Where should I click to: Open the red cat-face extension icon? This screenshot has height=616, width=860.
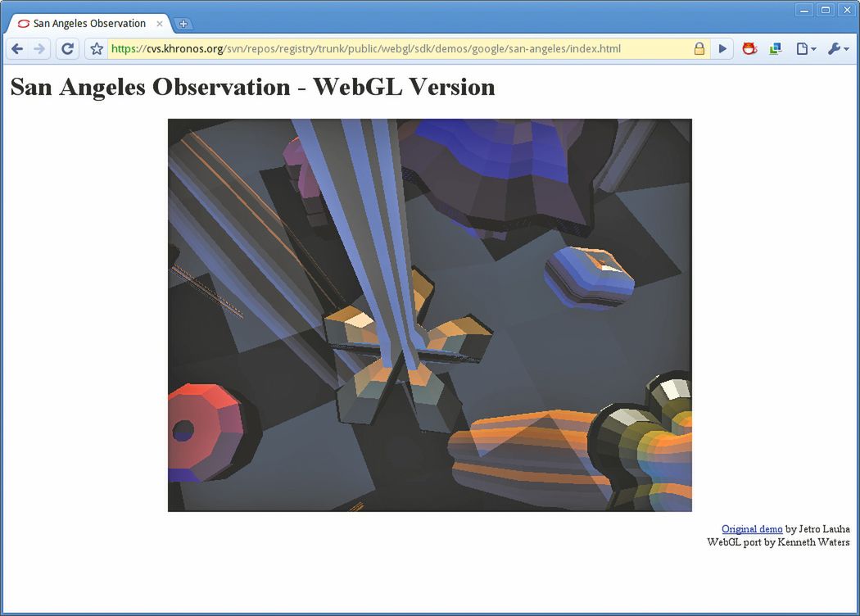(x=749, y=49)
